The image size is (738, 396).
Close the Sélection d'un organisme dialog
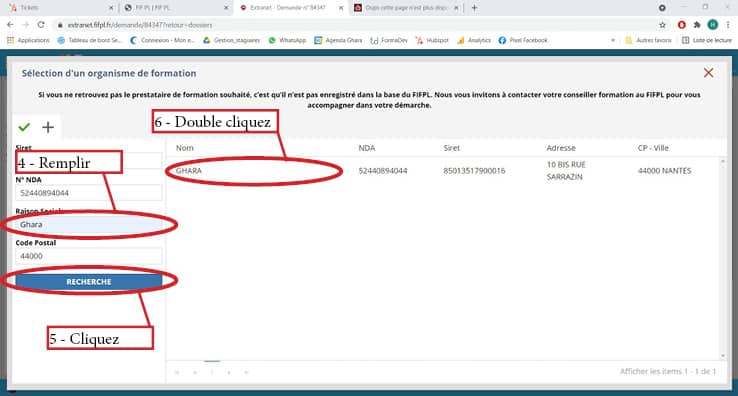coord(708,73)
